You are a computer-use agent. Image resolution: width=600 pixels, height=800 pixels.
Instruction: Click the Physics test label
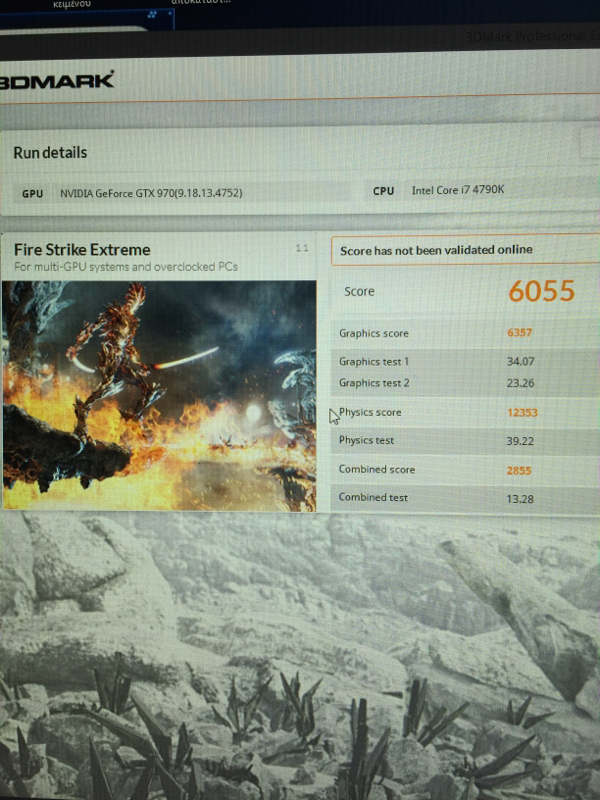366,440
